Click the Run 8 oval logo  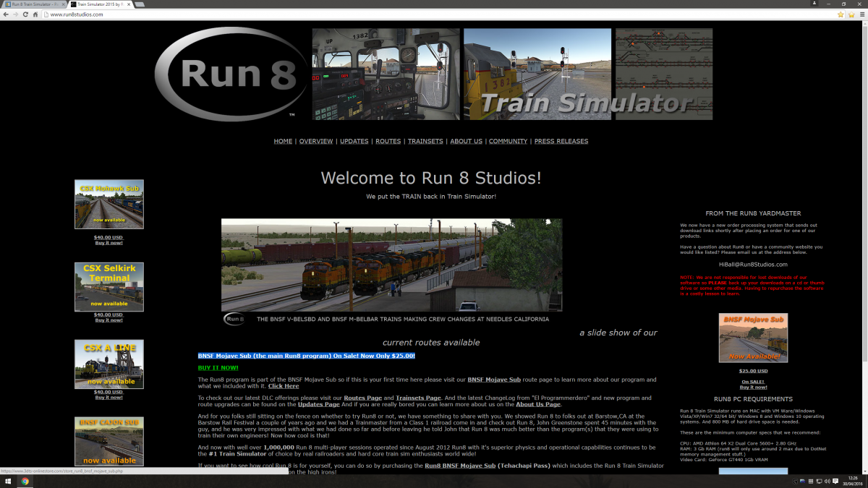[x=229, y=74]
